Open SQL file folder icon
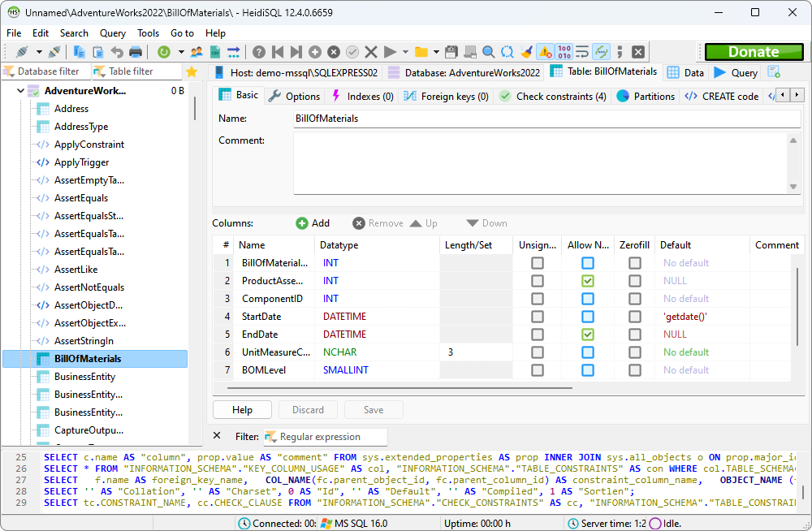 tap(421, 52)
